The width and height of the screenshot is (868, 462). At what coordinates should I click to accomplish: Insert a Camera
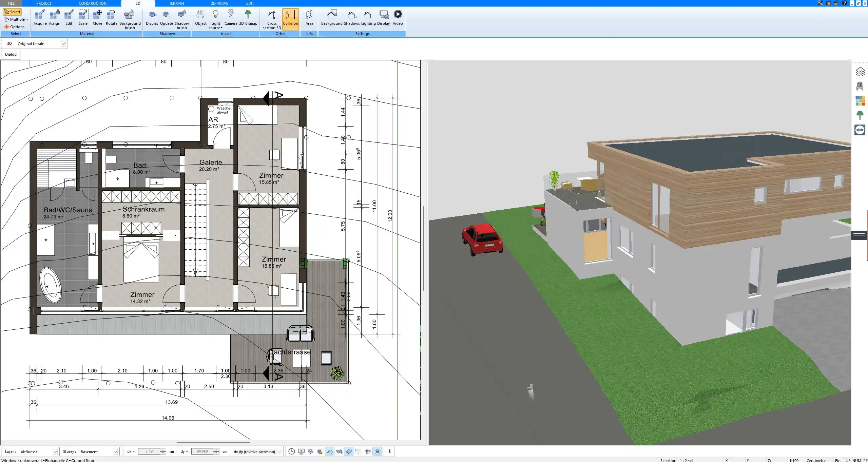(x=231, y=18)
